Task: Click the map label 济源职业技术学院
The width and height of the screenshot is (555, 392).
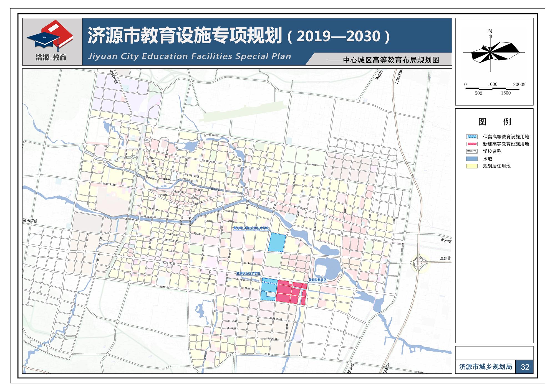Action: click(x=248, y=273)
